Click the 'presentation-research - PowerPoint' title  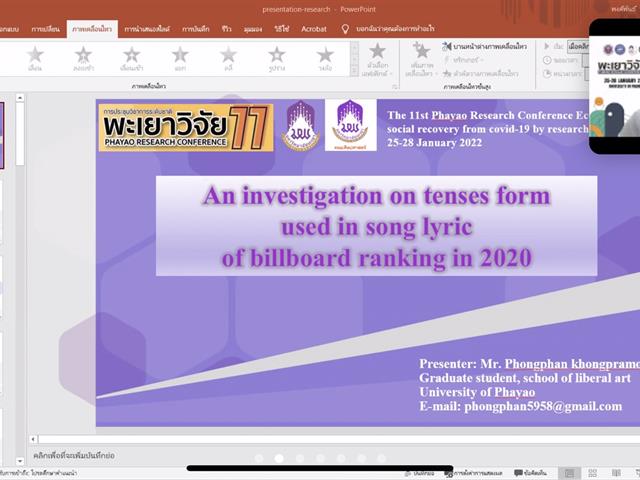pyautogui.click(x=319, y=9)
